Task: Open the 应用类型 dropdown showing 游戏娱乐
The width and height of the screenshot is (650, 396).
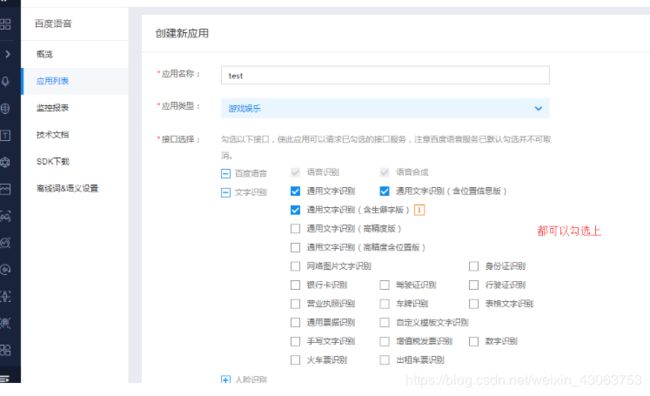Action: tap(385, 108)
